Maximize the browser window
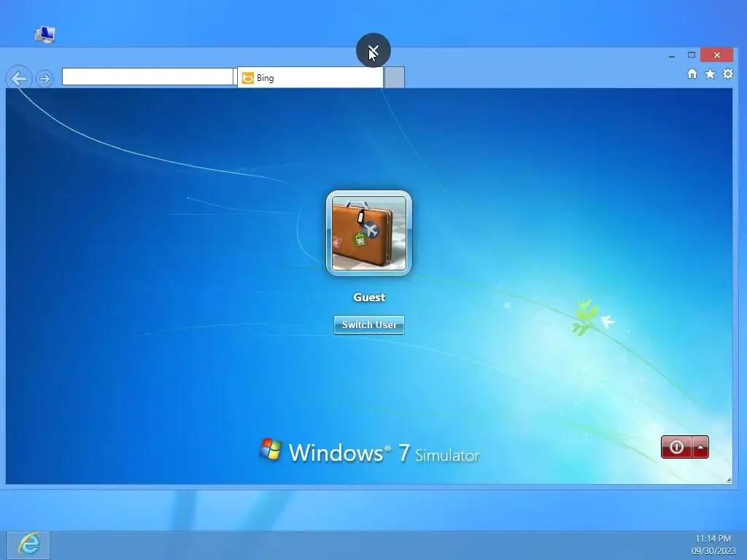This screenshot has height=560, width=747. tap(692, 55)
